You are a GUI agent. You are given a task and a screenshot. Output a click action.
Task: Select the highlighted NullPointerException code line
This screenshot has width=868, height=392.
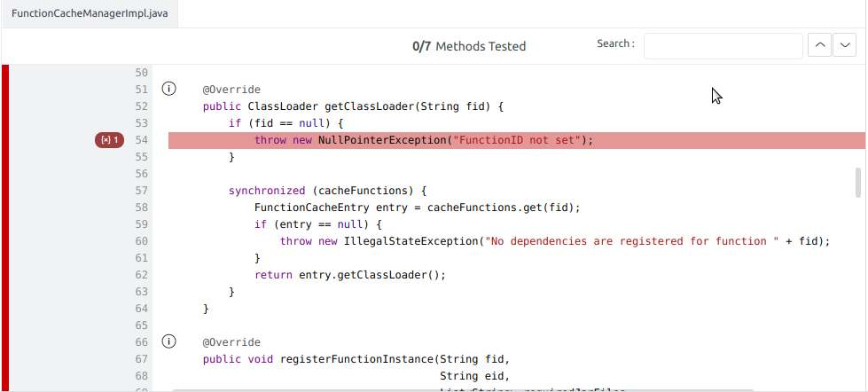[424, 140]
